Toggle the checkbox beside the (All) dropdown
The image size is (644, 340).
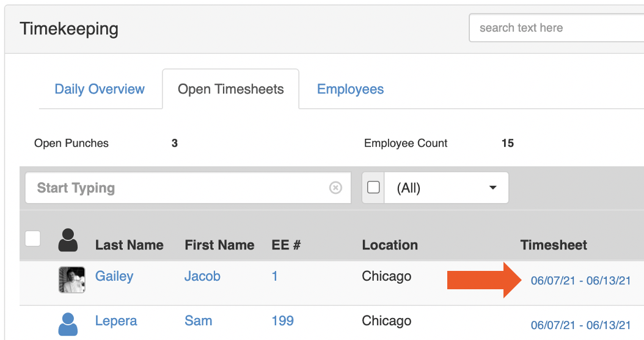373,187
